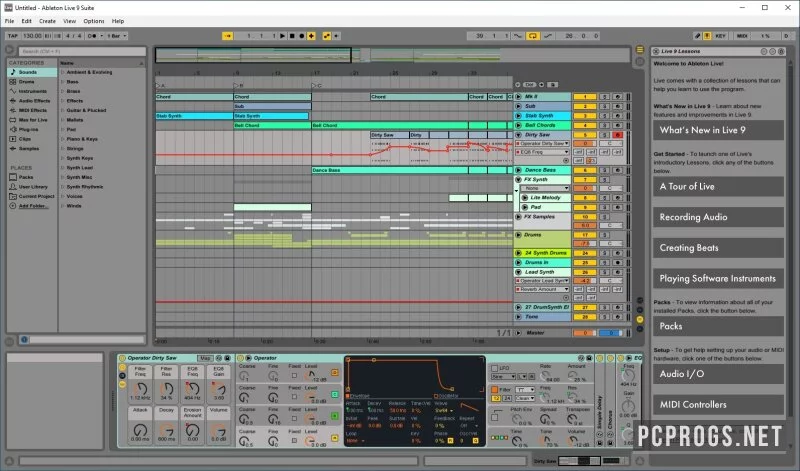Select Audio Effects category in browser
Image resolution: width=800 pixels, height=471 pixels.
coord(32,101)
